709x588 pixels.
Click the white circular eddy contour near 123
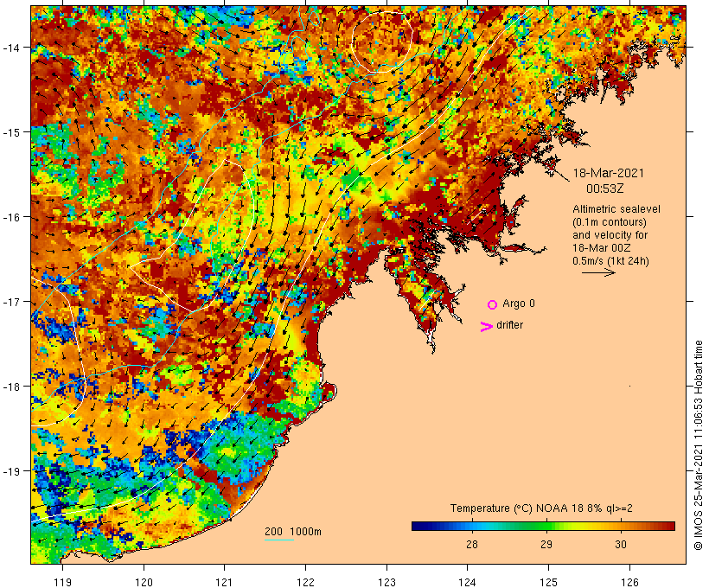(382, 42)
